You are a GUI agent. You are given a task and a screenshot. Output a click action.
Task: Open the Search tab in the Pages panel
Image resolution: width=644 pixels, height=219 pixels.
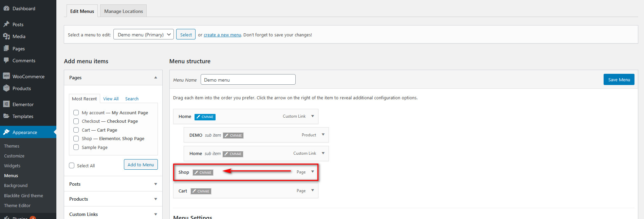coord(132,99)
